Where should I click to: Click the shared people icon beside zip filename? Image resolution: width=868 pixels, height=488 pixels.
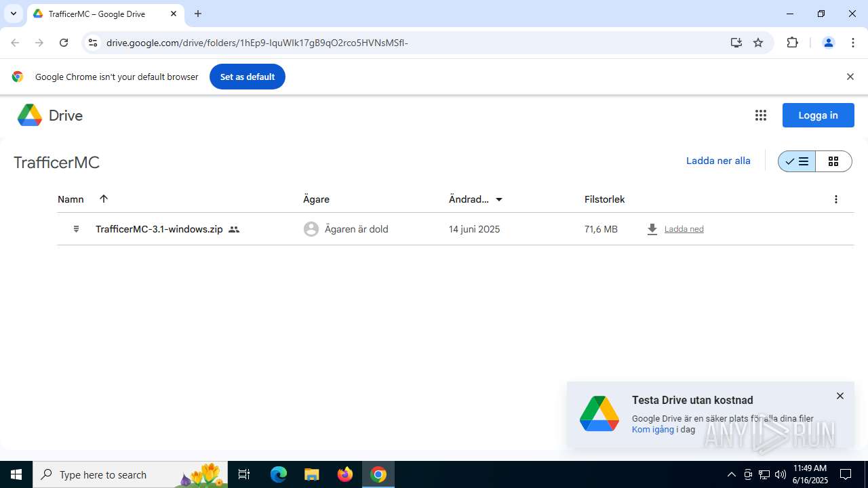tap(234, 230)
